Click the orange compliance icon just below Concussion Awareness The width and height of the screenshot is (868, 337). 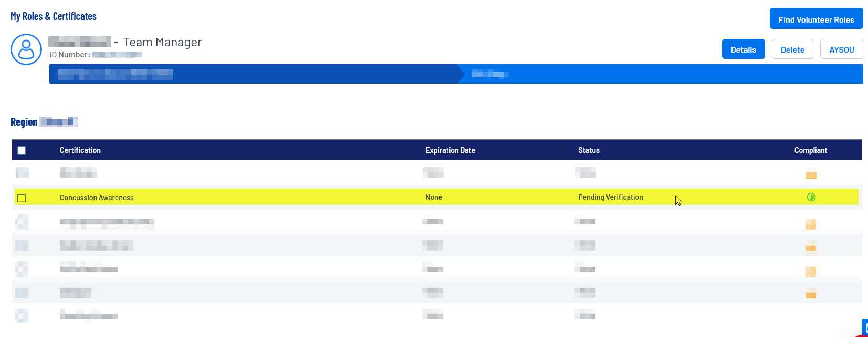pyautogui.click(x=811, y=224)
